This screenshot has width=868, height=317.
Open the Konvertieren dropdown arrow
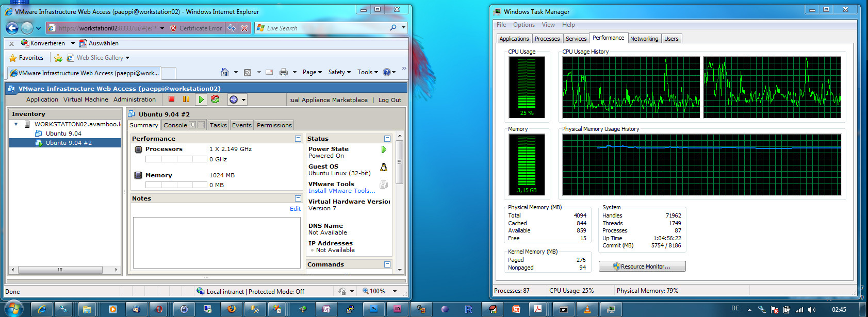[73, 43]
